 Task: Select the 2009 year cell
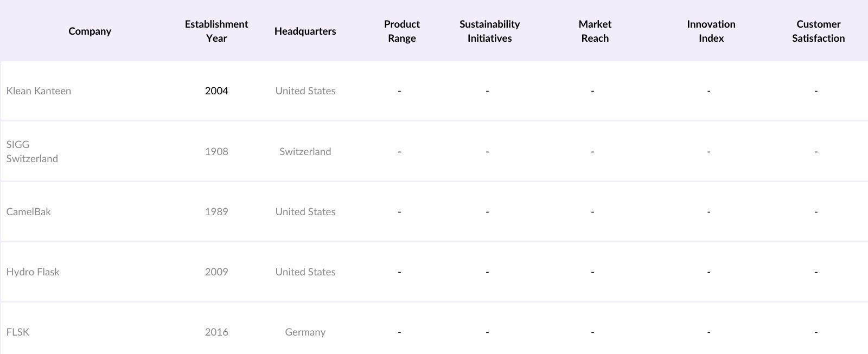tap(216, 272)
